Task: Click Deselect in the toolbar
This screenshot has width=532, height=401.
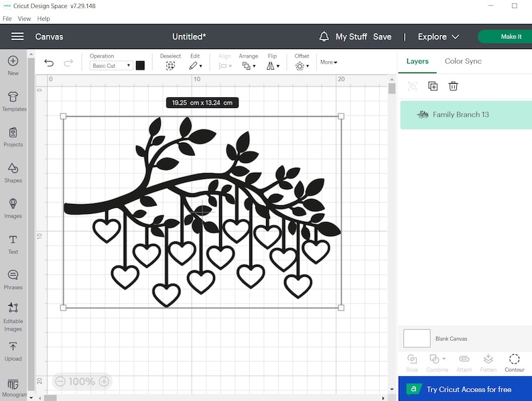Action: 170,62
